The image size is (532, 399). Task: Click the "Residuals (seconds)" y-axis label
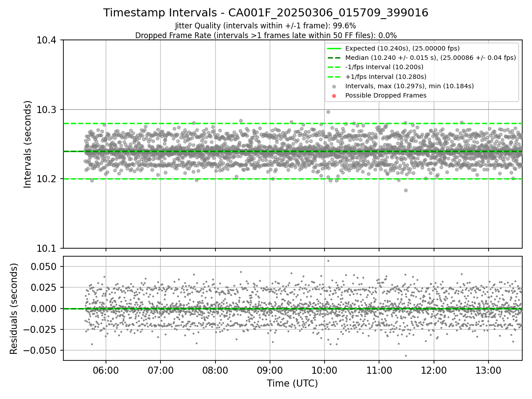[x=14, y=309]
